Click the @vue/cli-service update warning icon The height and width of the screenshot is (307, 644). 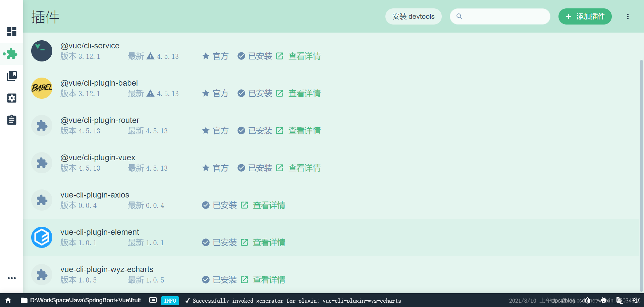pyautogui.click(x=151, y=56)
